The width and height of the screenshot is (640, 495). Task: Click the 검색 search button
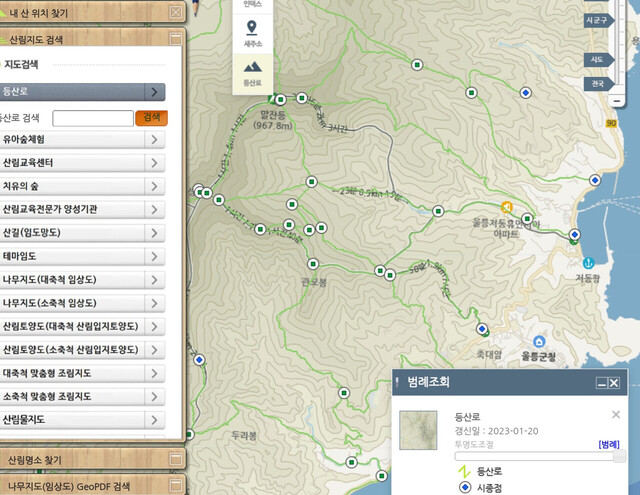pos(151,118)
